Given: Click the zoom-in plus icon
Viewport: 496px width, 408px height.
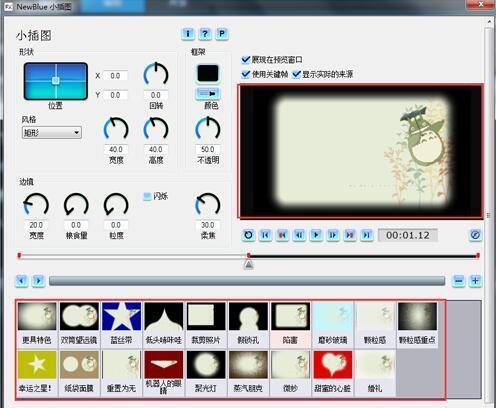Looking at the screenshot, I should click(x=475, y=281).
